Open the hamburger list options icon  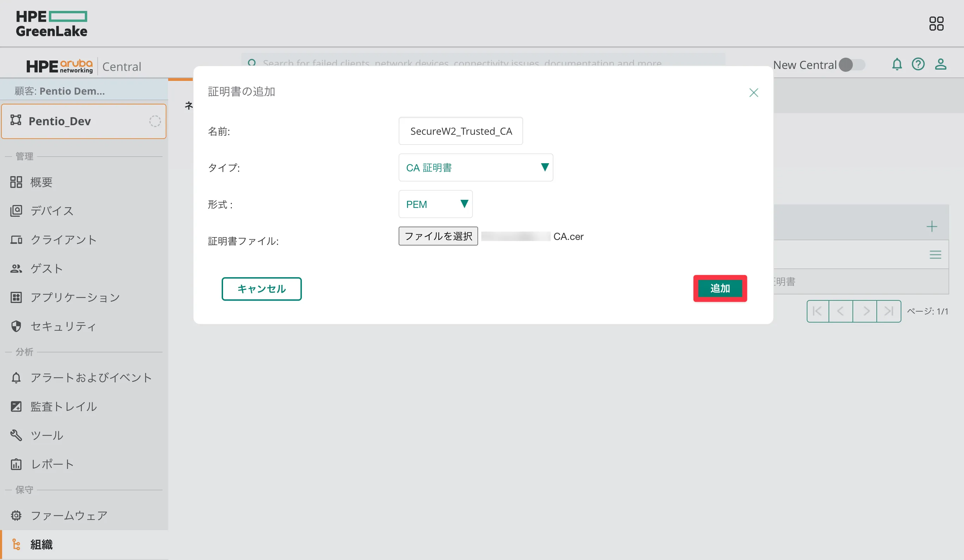coord(935,255)
